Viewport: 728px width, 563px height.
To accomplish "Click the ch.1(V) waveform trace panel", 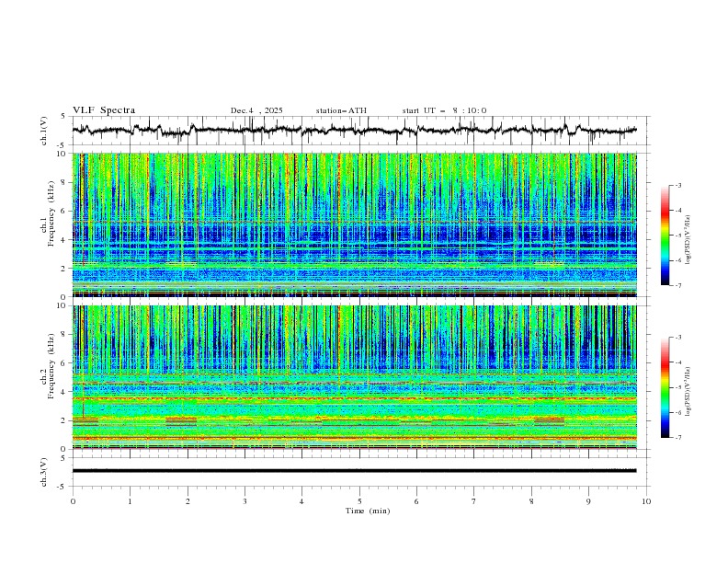I will 361,131.
